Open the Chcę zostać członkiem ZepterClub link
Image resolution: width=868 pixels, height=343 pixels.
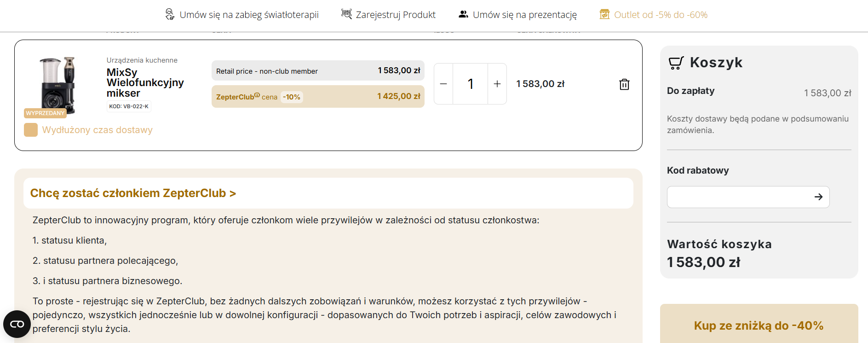click(132, 193)
